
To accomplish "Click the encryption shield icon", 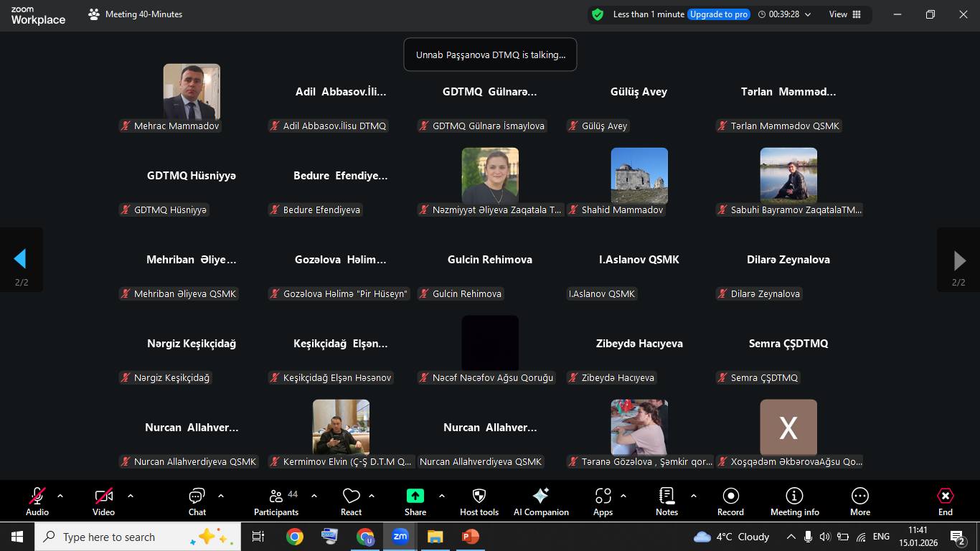I will [x=597, y=14].
